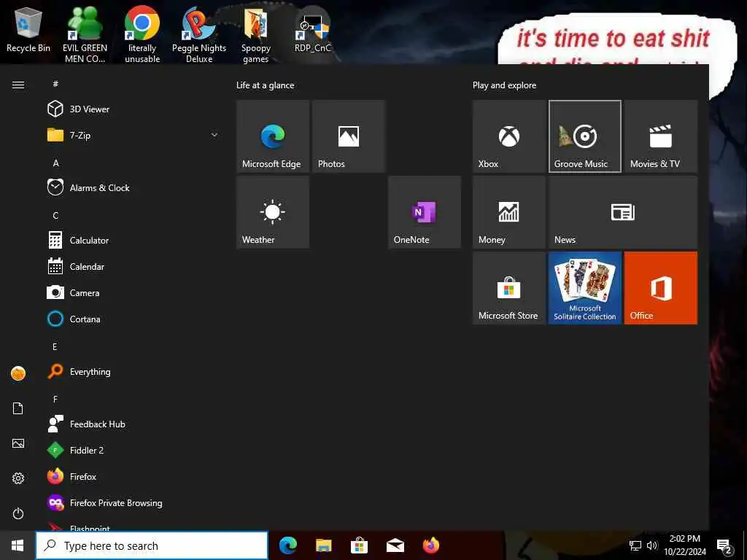Image resolution: width=747 pixels, height=560 pixels.
Task: Click the Windows Start button
Action: click(x=18, y=545)
